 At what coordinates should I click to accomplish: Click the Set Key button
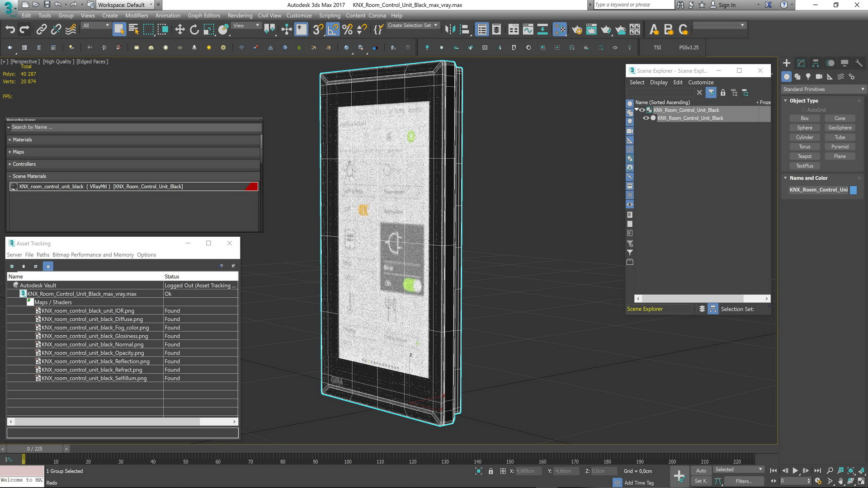[701, 481]
